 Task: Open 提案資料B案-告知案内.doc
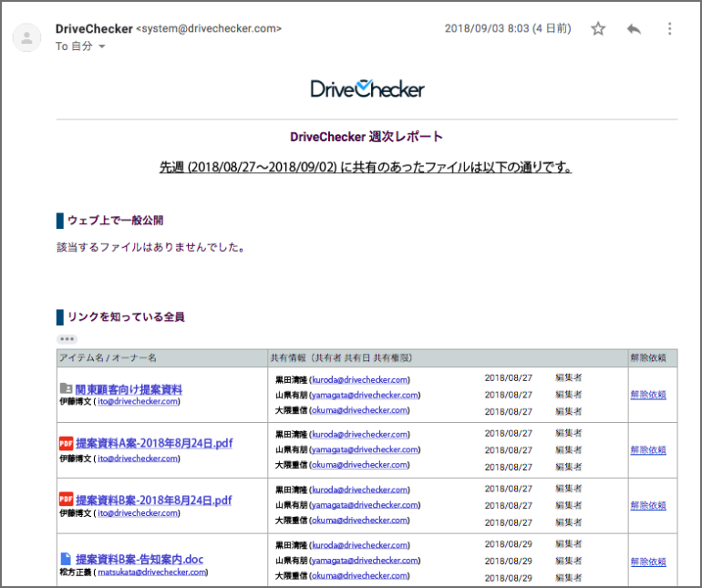139,559
